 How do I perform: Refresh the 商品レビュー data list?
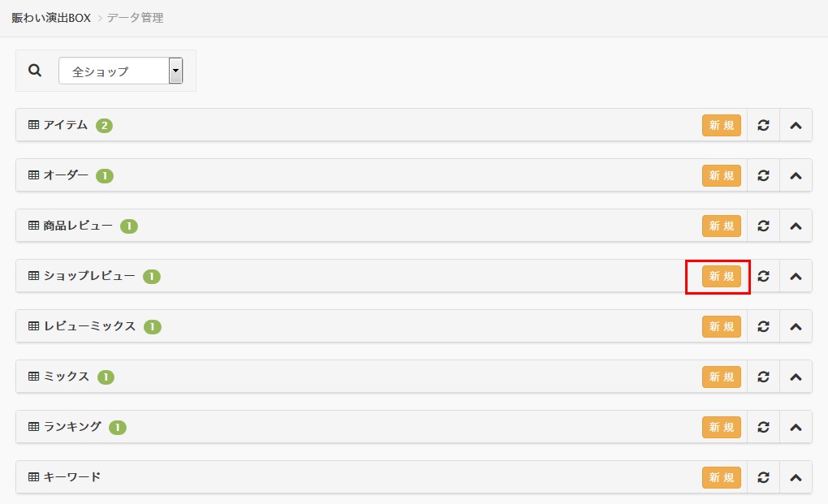click(x=763, y=226)
